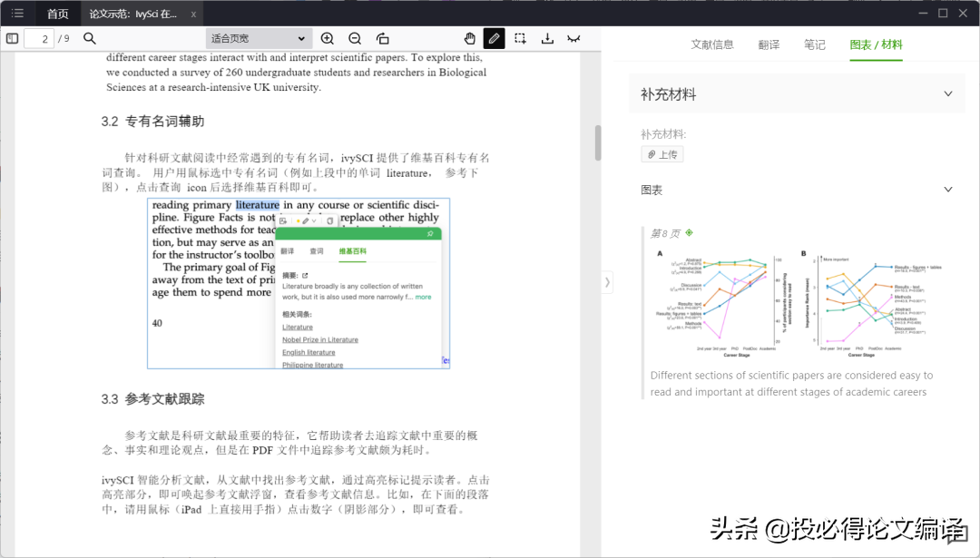Download the document via download icon

[x=547, y=39]
